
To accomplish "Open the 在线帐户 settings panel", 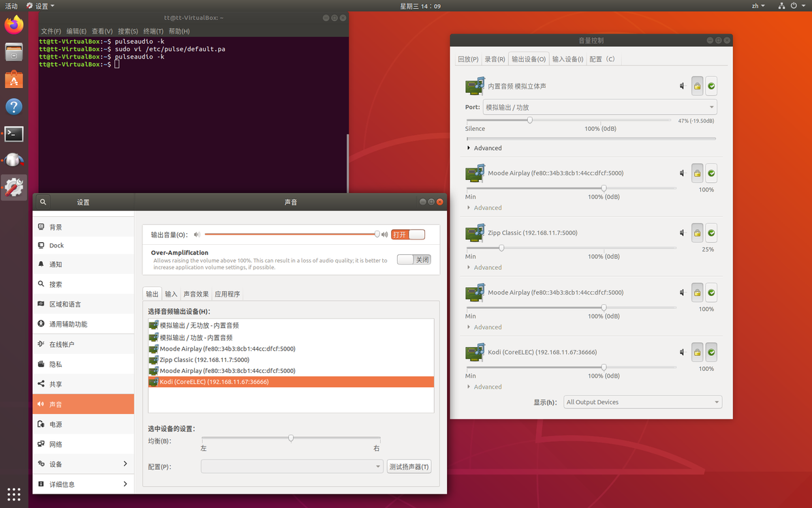I will 83,344.
